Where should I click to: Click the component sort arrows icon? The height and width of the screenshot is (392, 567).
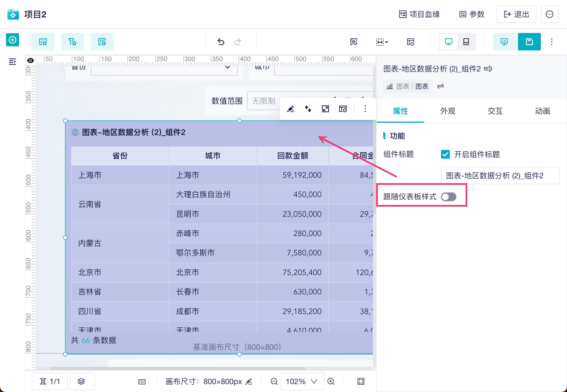coord(308,109)
